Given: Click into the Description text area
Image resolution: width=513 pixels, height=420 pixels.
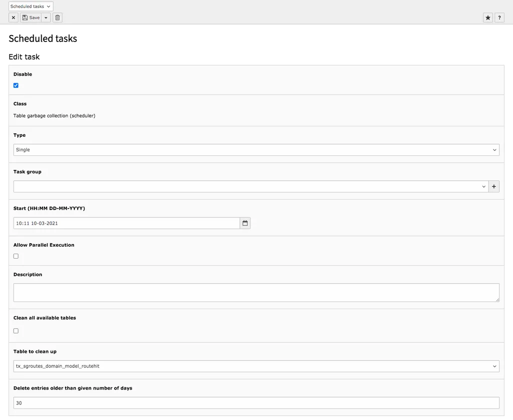Looking at the screenshot, I should pos(256,292).
